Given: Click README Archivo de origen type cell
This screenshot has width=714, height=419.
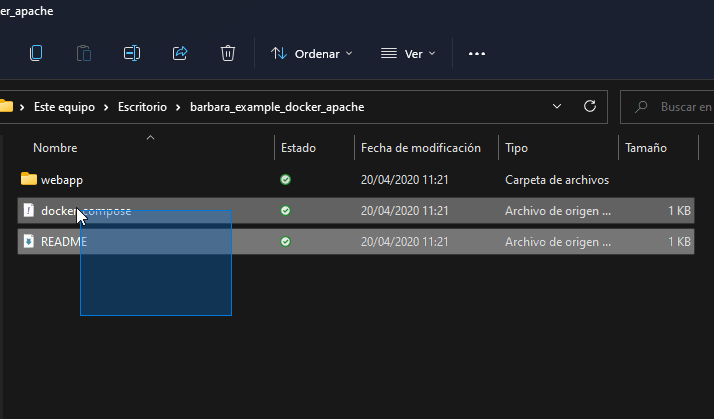Looking at the screenshot, I should (x=558, y=242).
